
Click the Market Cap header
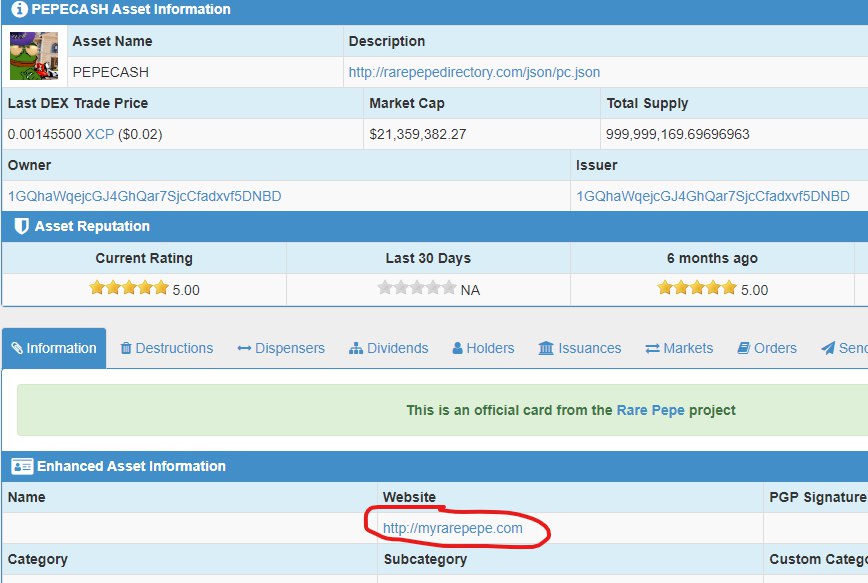click(407, 104)
